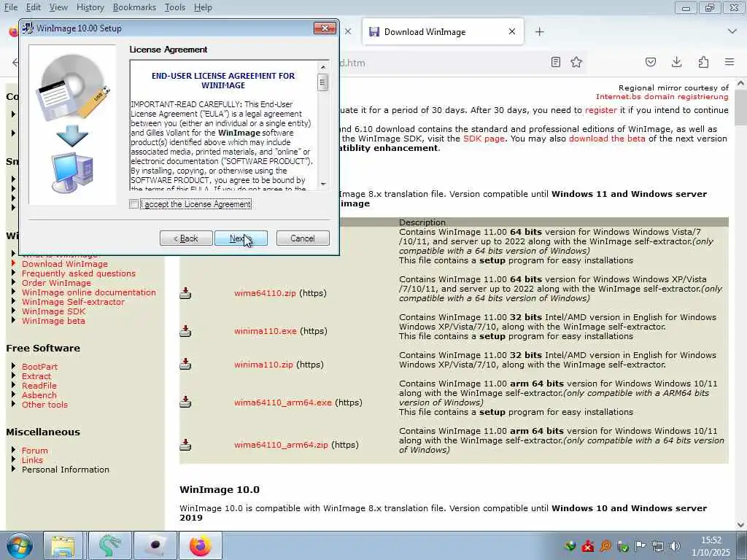
Task: Open the Edit menu in Firefox
Action: (x=33, y=7)
